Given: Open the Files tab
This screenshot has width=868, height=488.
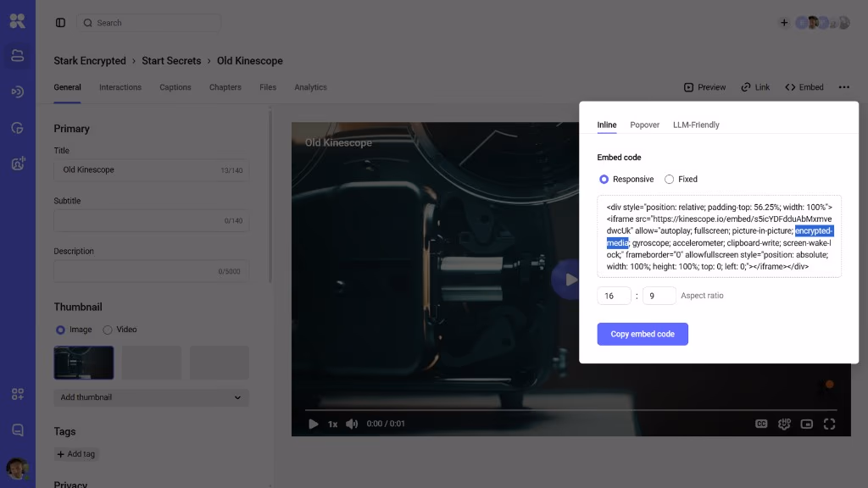Looking at the screenshot, I should tap(267, 87).
